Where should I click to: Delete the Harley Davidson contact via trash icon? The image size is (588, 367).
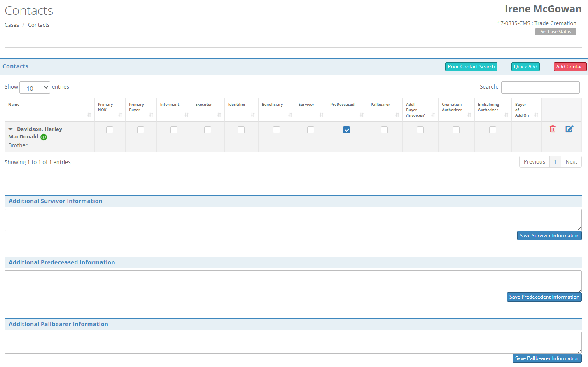[x=553, y=129]
